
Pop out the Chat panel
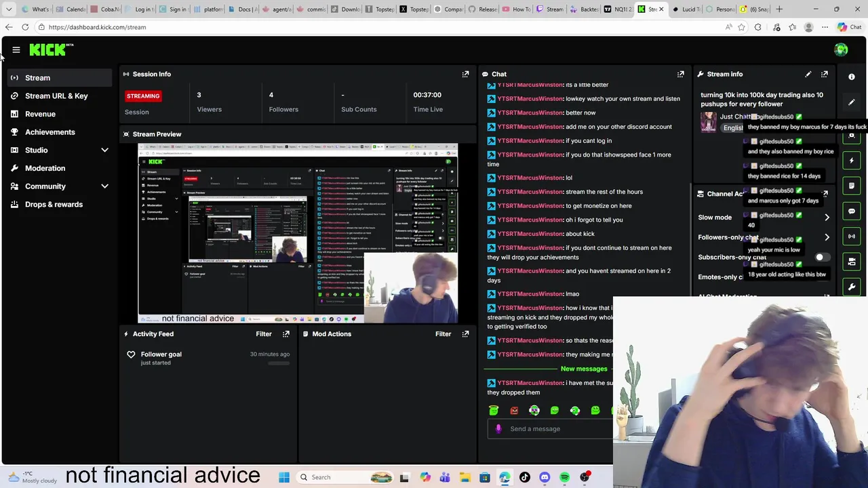point(680,74)
